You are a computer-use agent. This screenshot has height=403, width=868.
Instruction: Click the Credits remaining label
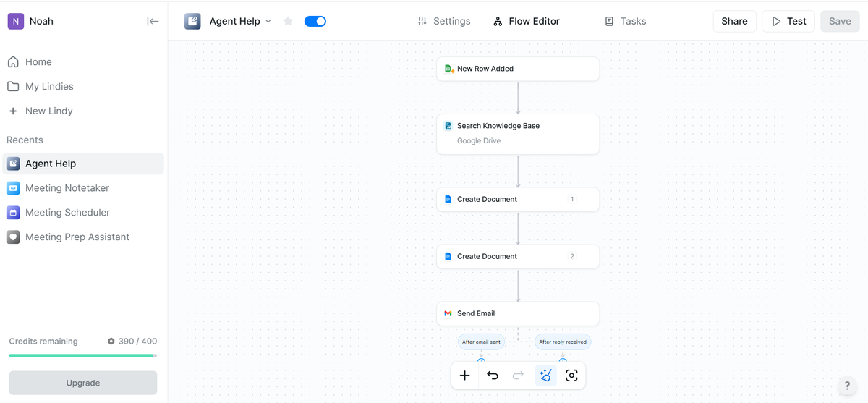coord(43,342)
